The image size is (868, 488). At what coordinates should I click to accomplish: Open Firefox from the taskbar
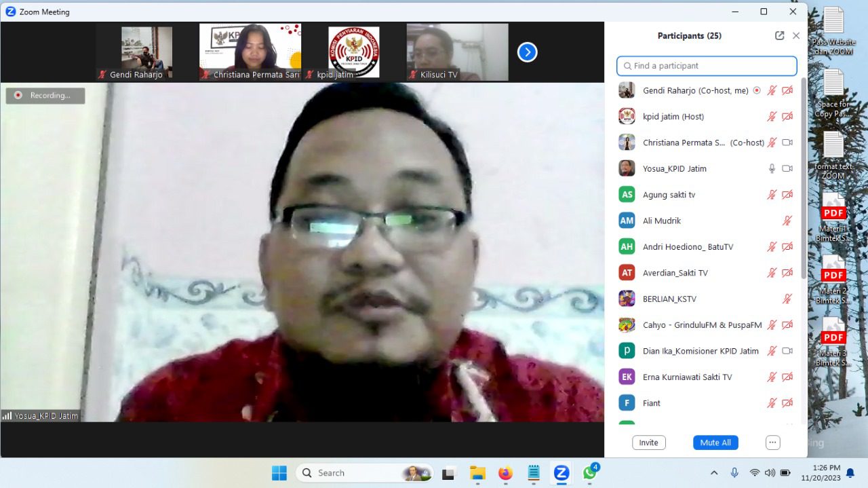[505, 473]
